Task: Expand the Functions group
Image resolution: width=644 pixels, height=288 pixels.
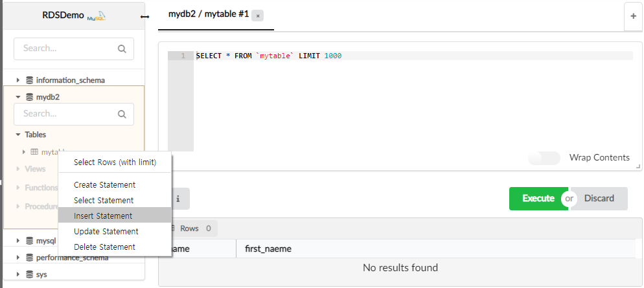Action: (x=17, y=188)
